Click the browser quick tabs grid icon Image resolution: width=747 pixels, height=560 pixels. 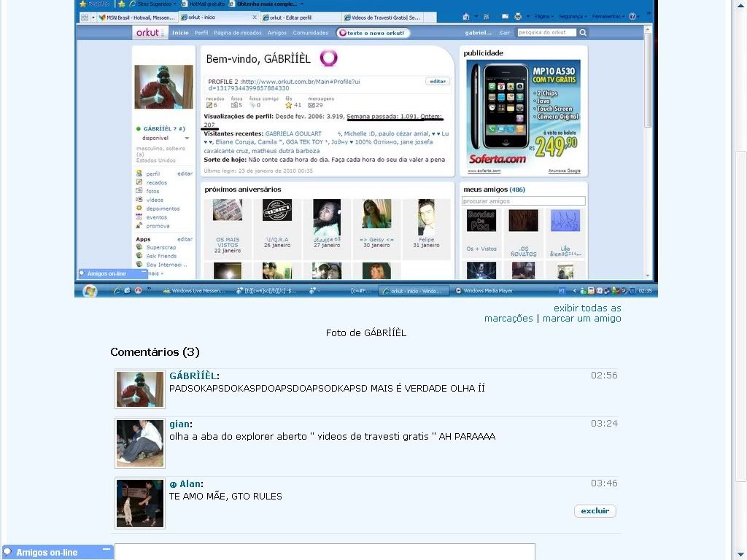85,17
